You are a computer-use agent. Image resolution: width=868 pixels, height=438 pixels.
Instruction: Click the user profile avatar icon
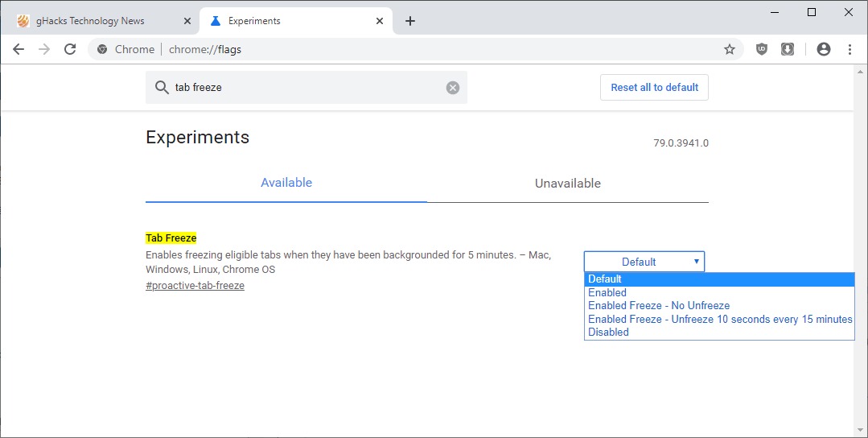[x=823, y=49]
